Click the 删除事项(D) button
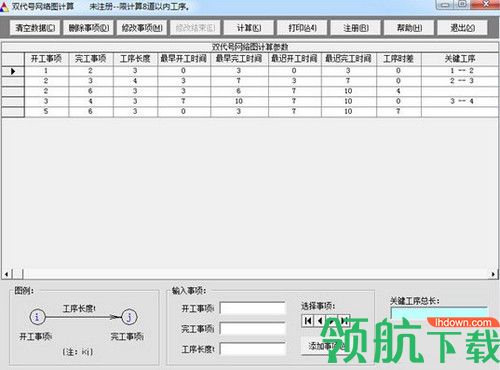This screenshot has width=500, height=370. (x=89, y=28)
